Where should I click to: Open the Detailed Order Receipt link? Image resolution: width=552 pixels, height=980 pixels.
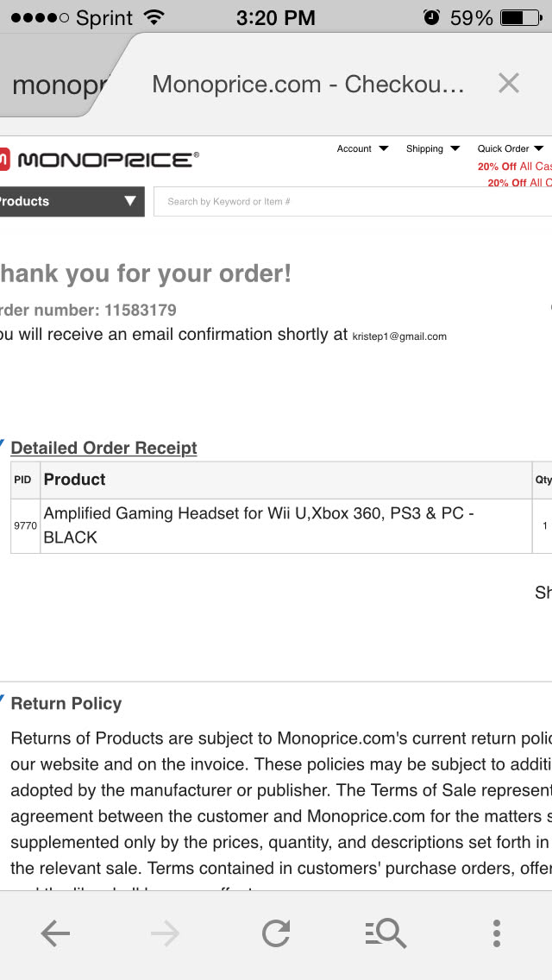click(x=103, y=448)
